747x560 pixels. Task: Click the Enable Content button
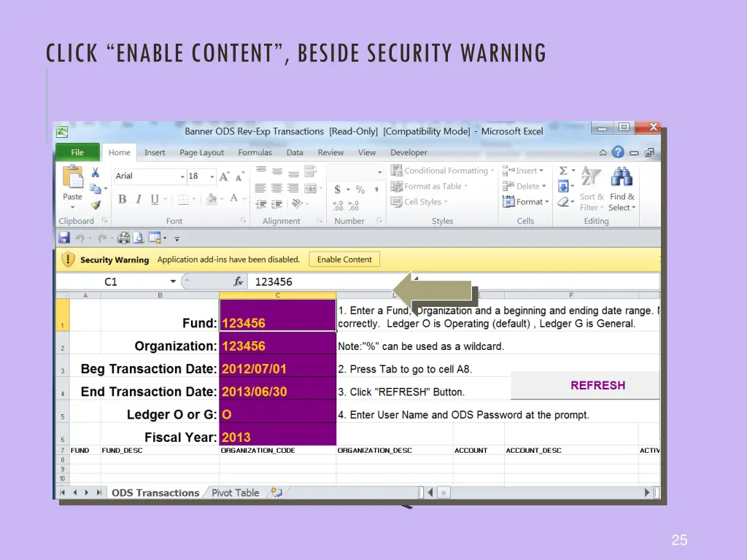[x=344, y=260]
